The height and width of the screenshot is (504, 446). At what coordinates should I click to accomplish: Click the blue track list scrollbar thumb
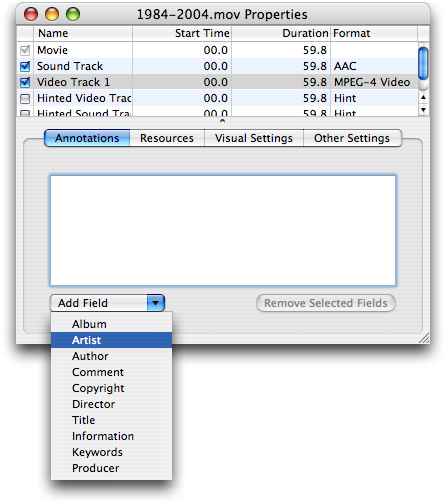[423, 63]
